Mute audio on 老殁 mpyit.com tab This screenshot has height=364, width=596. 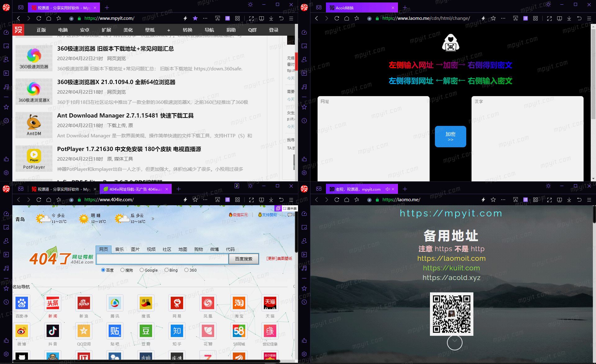pyautogui.click(x=388, y=189)
